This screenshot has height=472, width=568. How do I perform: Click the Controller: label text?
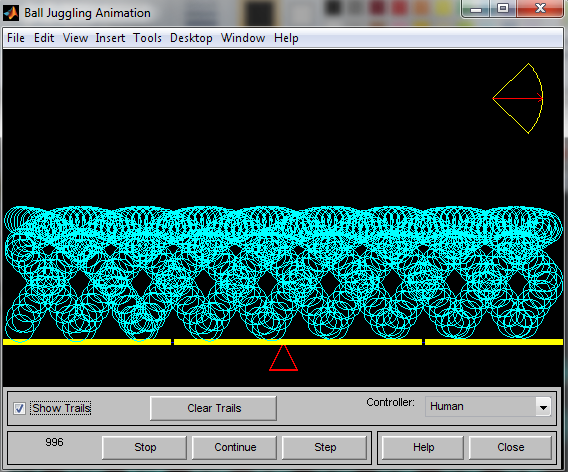click(390, 402)
